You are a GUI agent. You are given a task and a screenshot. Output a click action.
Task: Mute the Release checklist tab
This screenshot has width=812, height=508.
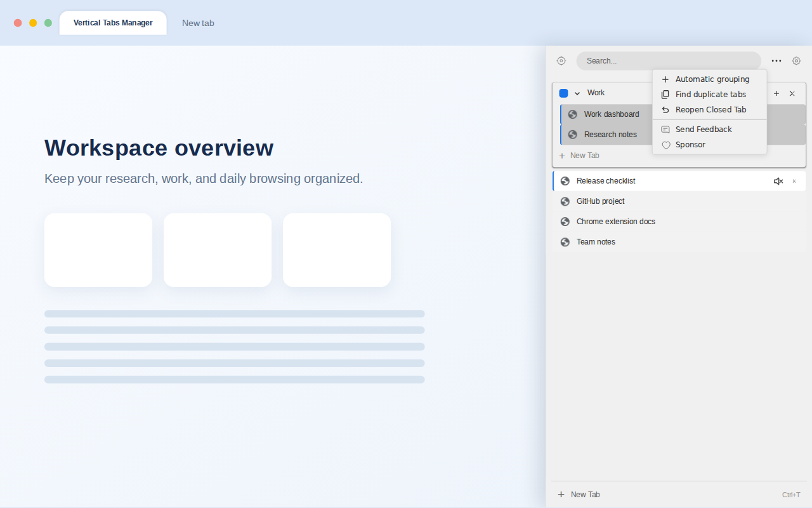[778, 181]
